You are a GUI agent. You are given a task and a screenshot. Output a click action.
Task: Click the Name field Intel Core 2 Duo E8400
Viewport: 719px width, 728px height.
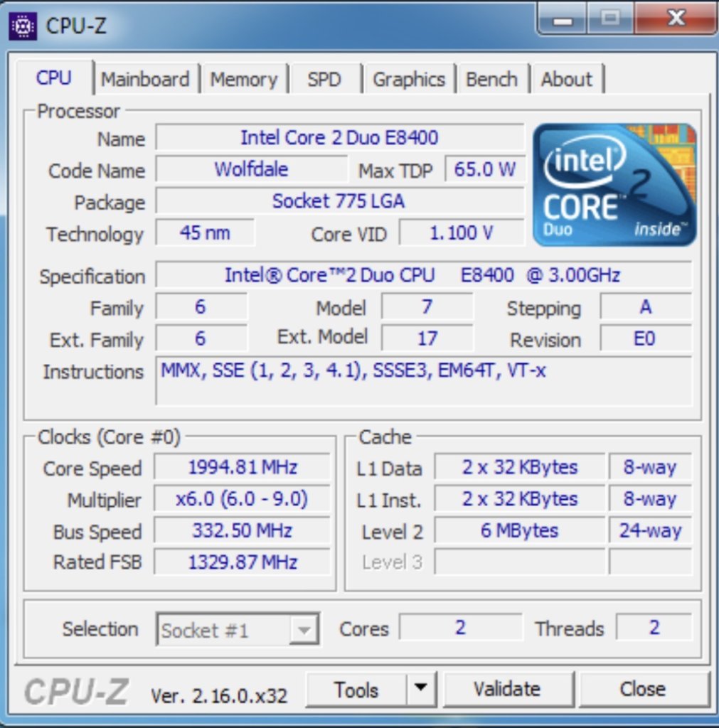click(x=339, y=137)
